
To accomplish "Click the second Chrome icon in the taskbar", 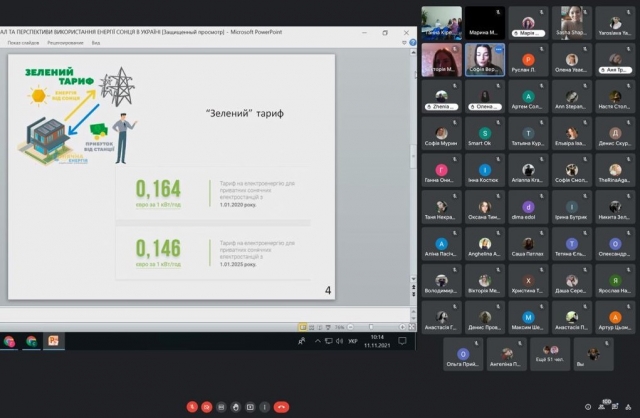I will click(31, 341).
